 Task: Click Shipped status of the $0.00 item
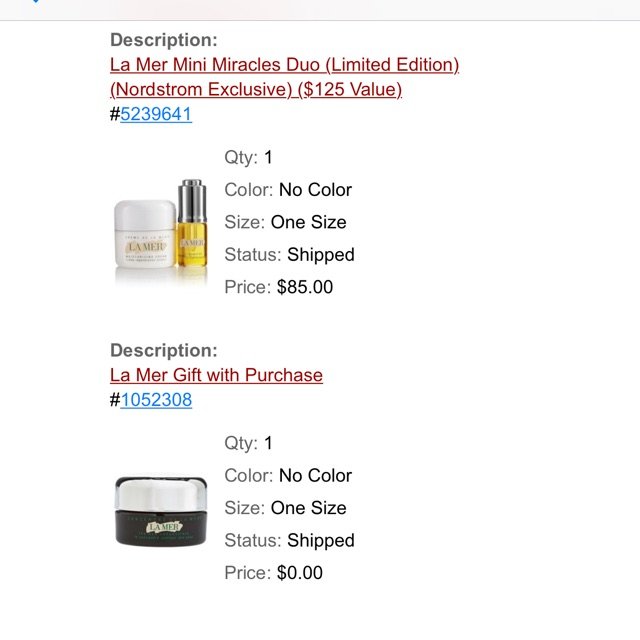point(320,540)
